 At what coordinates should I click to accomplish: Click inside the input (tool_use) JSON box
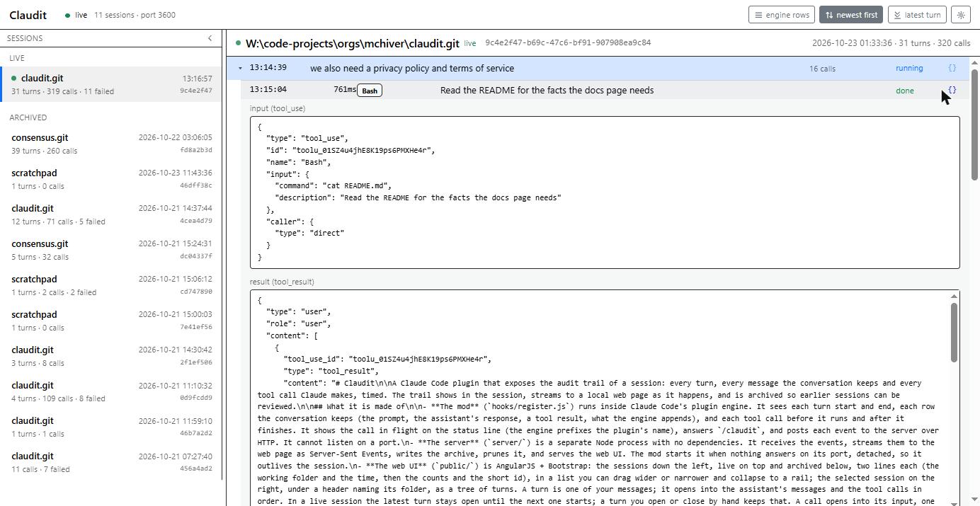(x=605, y=192)
